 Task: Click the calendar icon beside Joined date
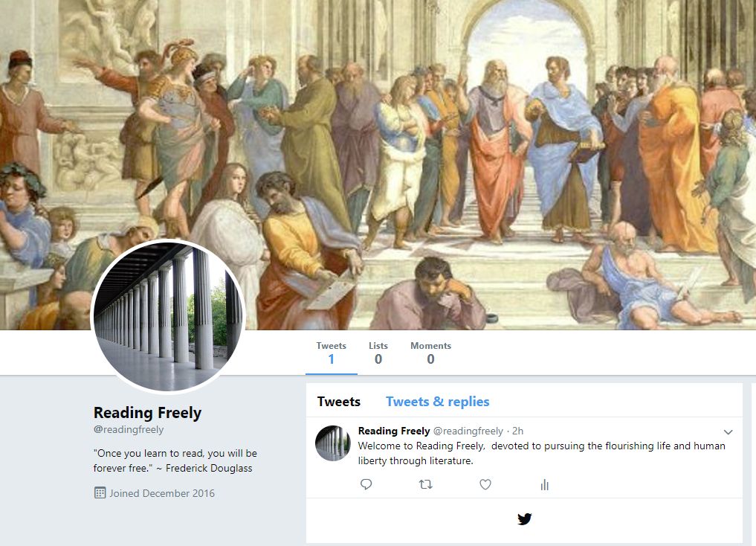coord(100,493)
